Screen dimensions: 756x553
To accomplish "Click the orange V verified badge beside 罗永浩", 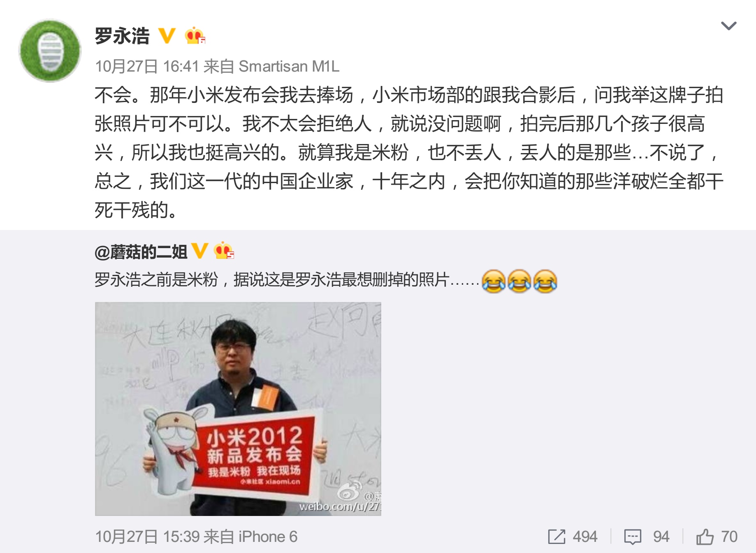I will (x=167, y=36).
